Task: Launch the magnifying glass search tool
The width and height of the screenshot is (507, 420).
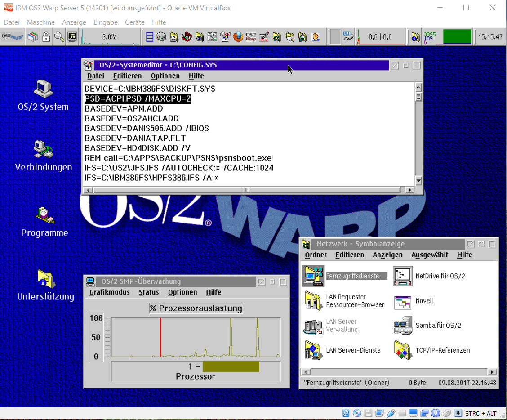Action: [x=59, y=36]
